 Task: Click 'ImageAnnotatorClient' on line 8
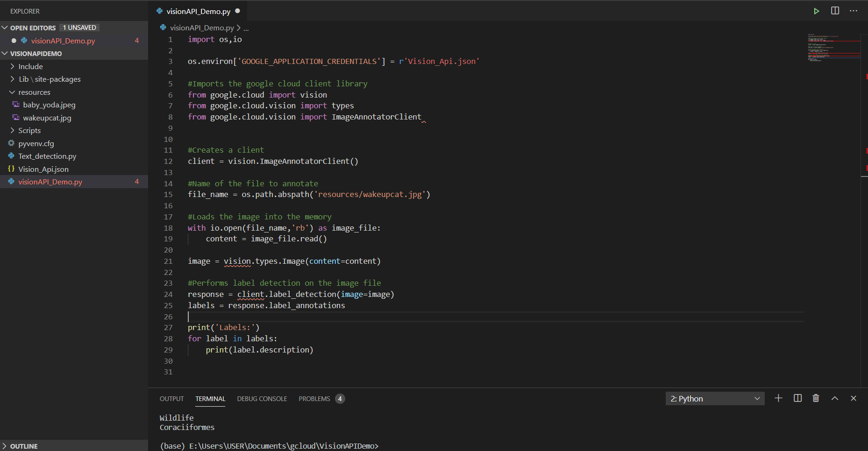(377, 117)
